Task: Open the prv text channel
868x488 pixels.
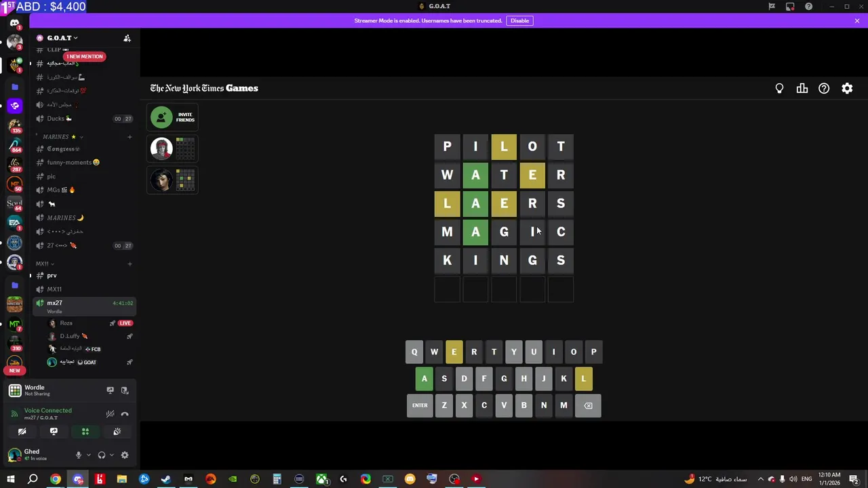Action: tap(85, 276)
